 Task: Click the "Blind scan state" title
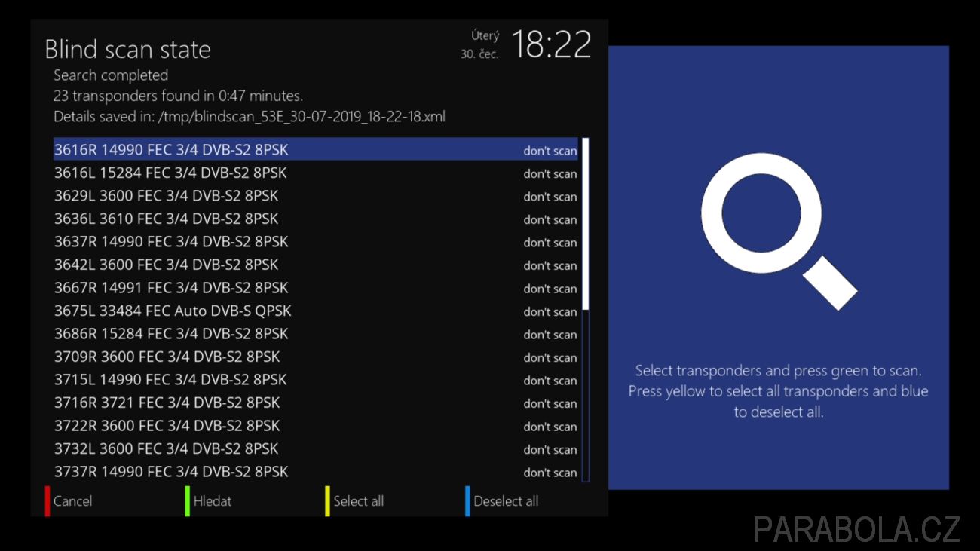point(127,49)
